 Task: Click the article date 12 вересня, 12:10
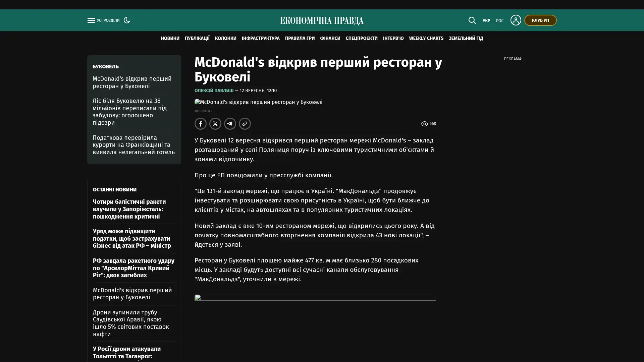[x=258, y=90]
